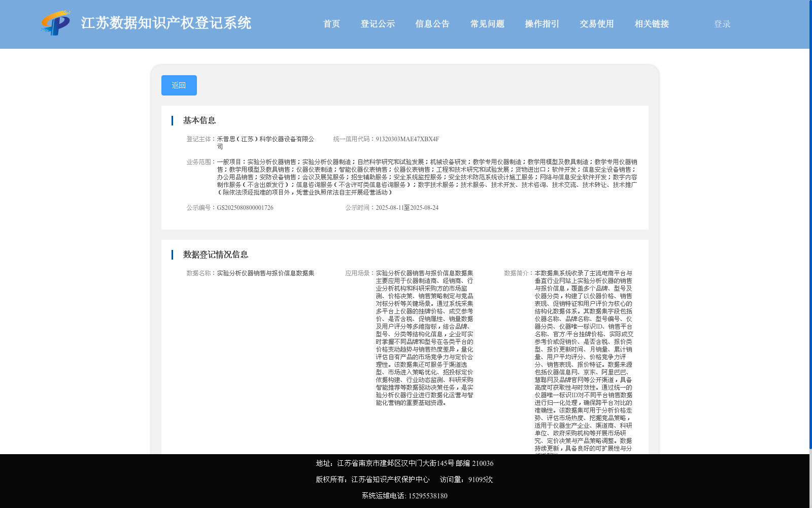Open 操作指引 navigation item
The height and width of the screenshot is (508, 812).
tap(542, 24)
